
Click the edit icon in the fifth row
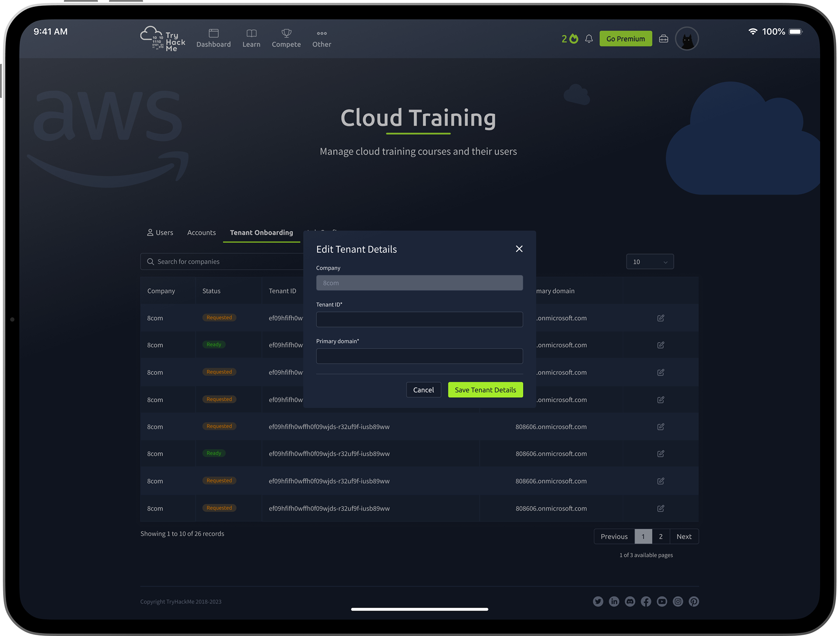661,426
